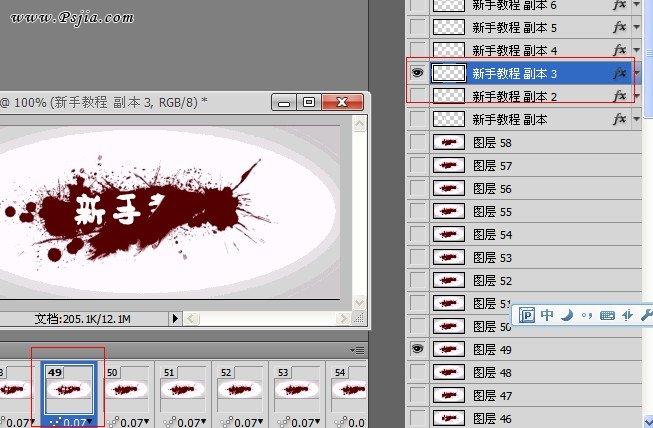This screenshot has height=428, width=653.
Task: Maximize the document window
Action: pos(309,102)
